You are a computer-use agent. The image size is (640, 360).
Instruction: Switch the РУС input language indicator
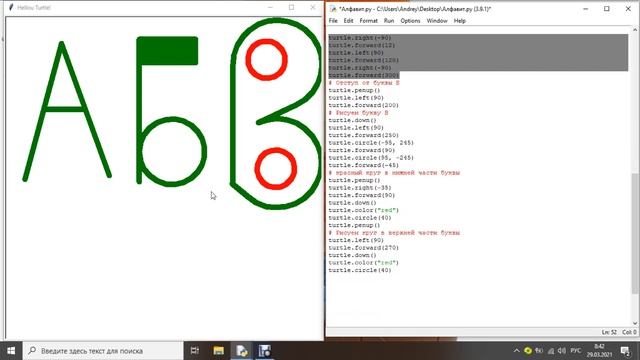(576, 351)
